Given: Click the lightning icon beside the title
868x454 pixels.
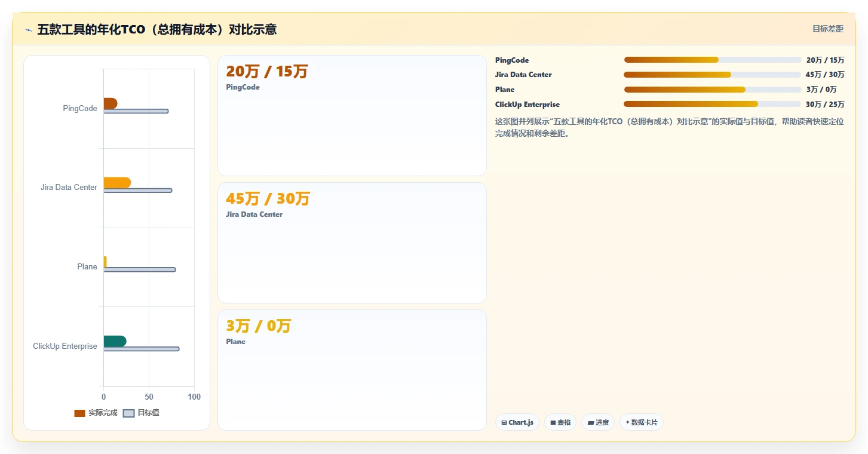Looking at the screenshot, I should coord(29,30).
